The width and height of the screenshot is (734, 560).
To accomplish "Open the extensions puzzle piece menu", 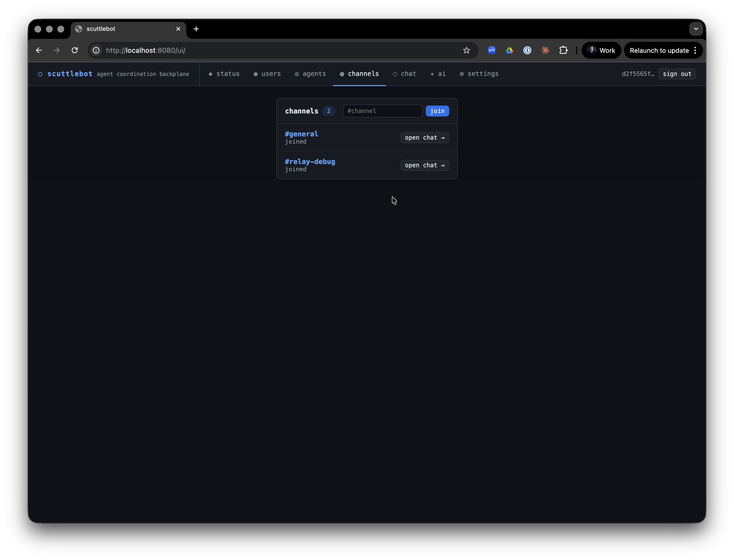I will [564, 50].
